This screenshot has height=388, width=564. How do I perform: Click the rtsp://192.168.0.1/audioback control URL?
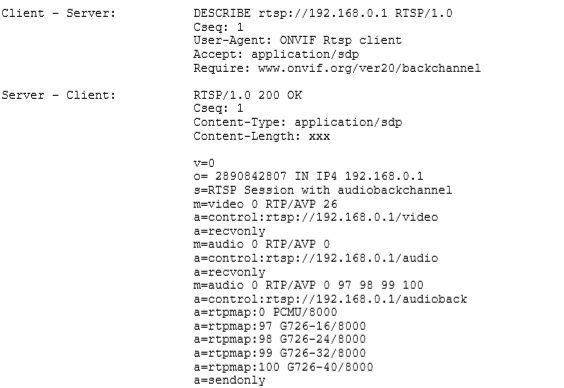click(x=366, y=299)
